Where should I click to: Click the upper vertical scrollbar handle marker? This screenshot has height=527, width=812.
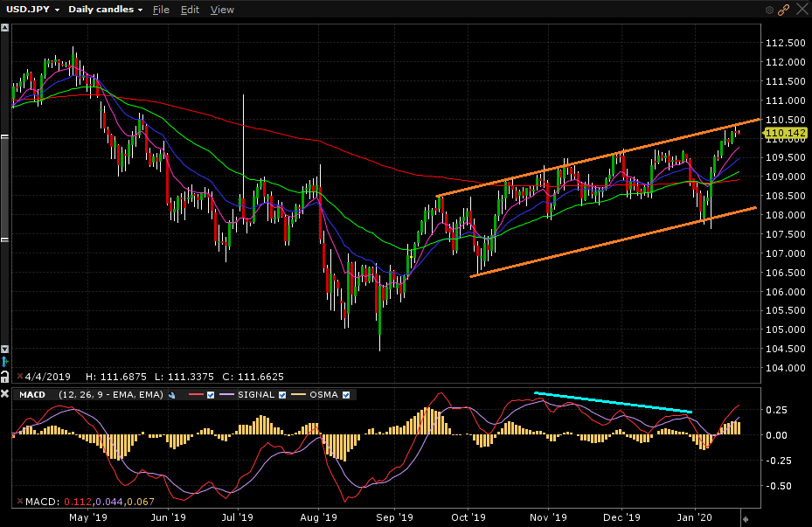pyautogui.click(x=4, y=136)
